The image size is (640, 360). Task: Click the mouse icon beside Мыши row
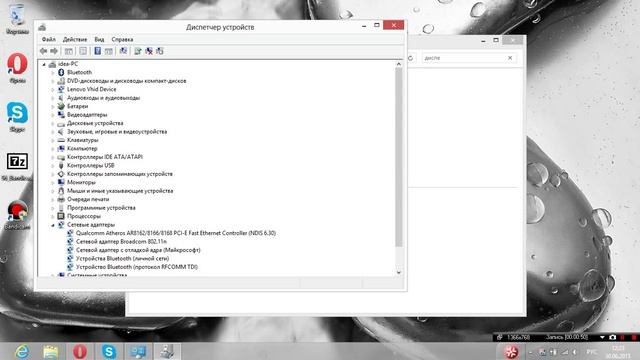pyautogui.click(x=61, y=191)
